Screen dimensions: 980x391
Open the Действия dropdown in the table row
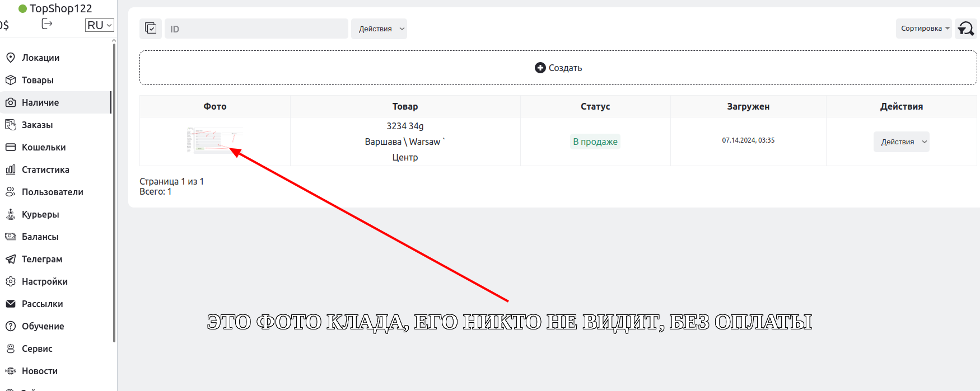901,142
